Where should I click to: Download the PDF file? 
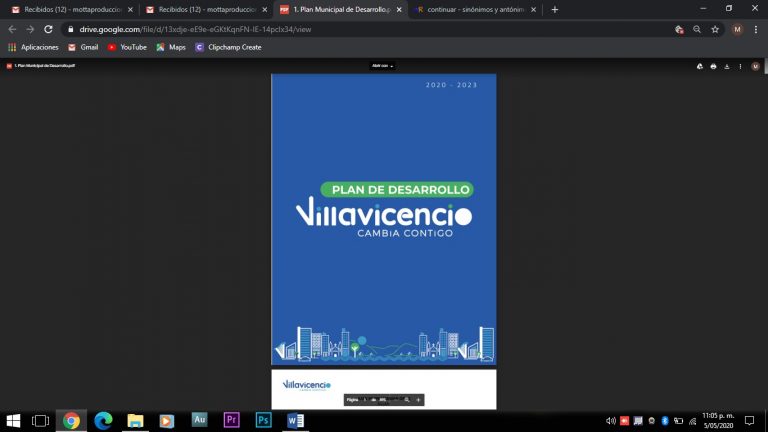727,66
